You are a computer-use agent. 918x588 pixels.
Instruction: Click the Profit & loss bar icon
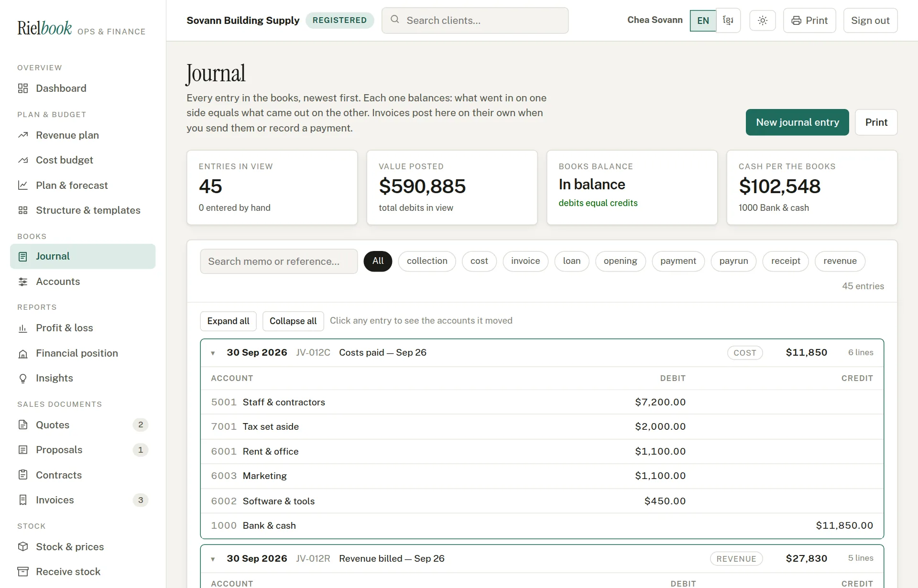[x=23, y=328]
